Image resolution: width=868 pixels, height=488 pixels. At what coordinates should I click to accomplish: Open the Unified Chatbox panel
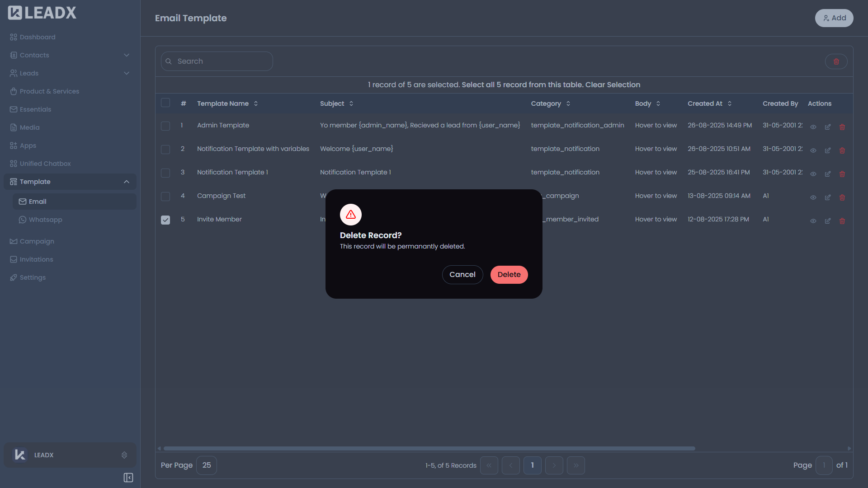point(45,163)
